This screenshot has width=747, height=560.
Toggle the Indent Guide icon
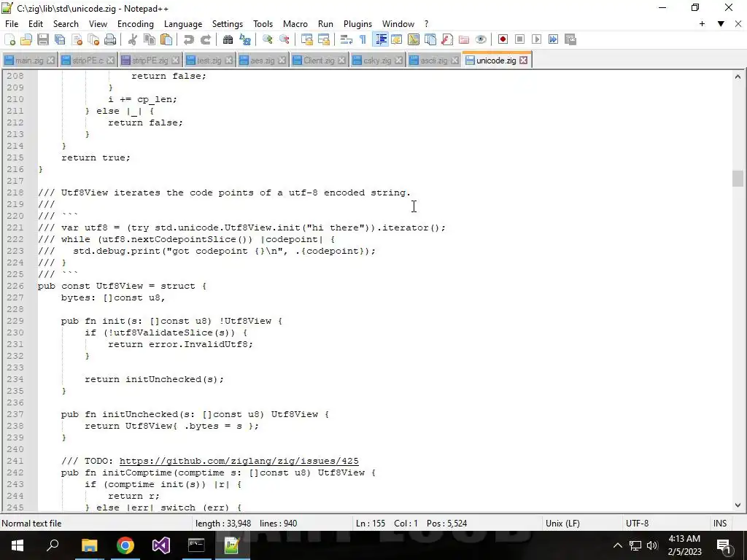coord(381,39)
